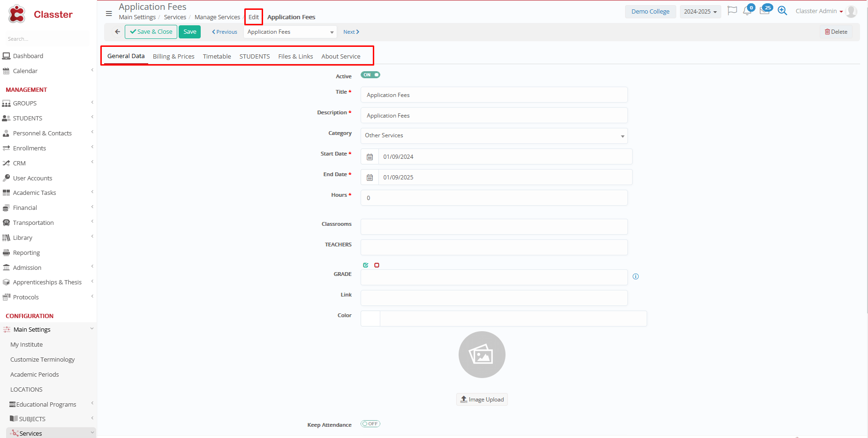Switch to the Billing & Prices tab

174,57
